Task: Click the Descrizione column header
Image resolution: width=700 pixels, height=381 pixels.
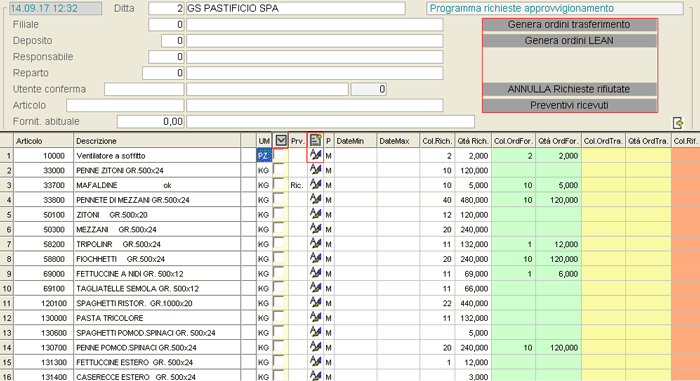Action: [x=157, y=141]
